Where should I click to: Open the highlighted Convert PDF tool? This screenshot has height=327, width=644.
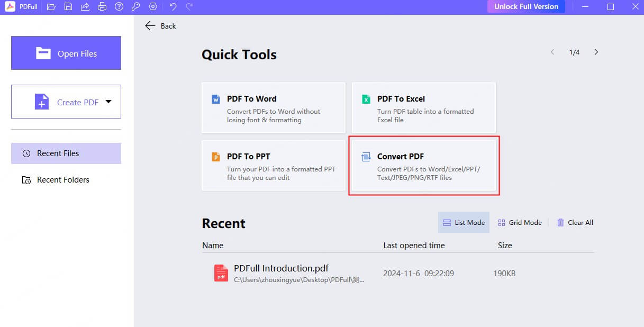point(423,165)
